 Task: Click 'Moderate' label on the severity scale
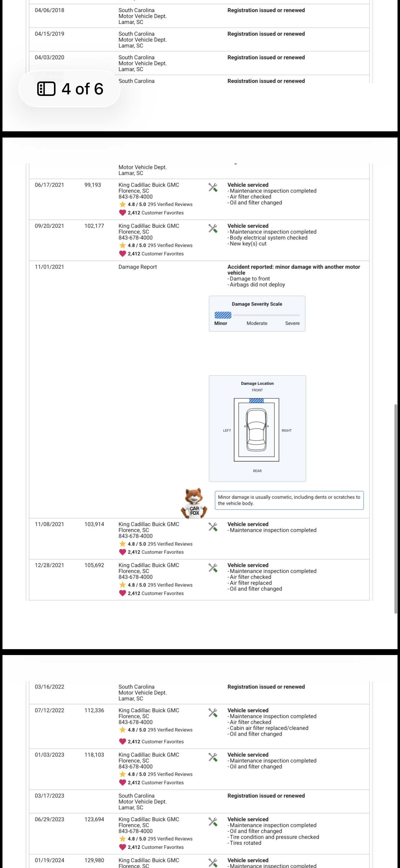tap(257, 323)
